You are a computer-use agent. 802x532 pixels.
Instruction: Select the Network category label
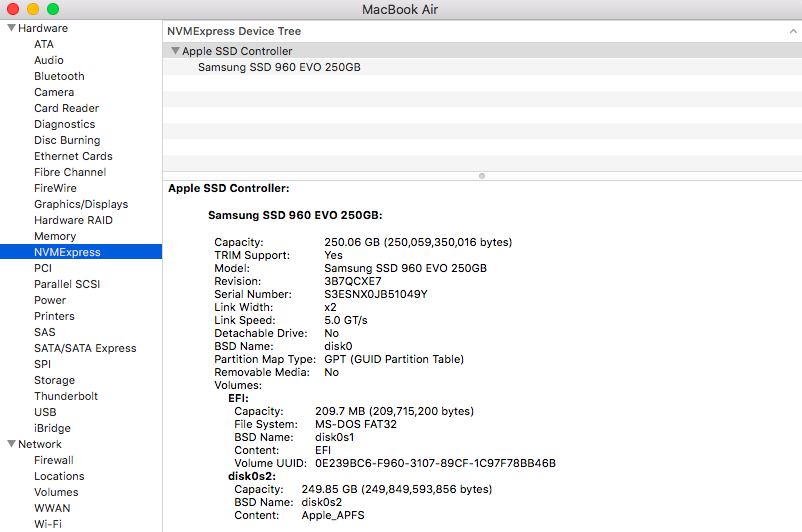(x=40, y=444)
